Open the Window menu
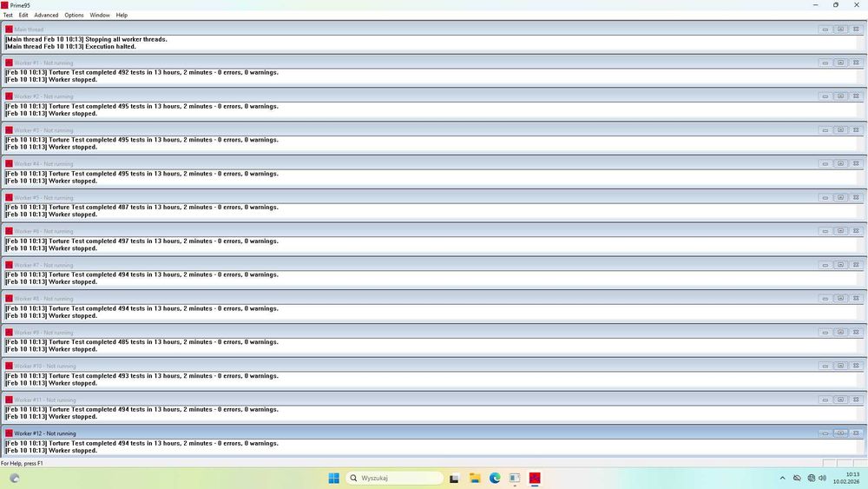 coord(100,15)
